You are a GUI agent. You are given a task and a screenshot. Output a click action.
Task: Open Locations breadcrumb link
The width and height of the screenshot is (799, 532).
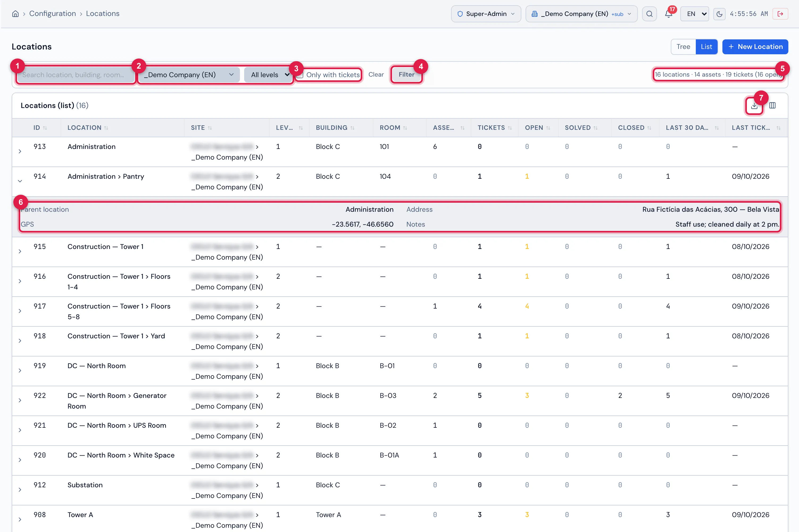coord(102,14)
